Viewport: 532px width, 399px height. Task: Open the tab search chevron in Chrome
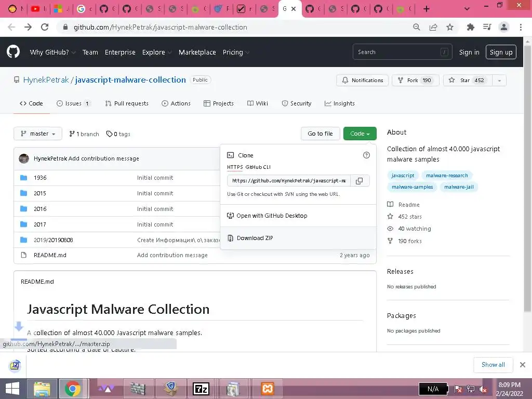[x=467, y=9]
